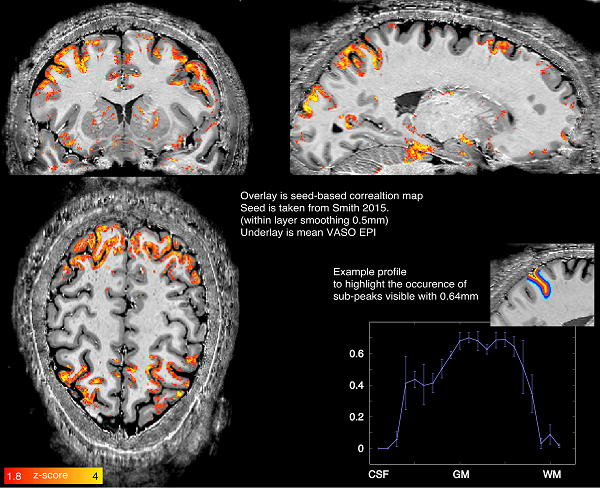This screenshot has height=488, width=600.
Task: Select the GM label under the plot
Action: click(462, 471)
